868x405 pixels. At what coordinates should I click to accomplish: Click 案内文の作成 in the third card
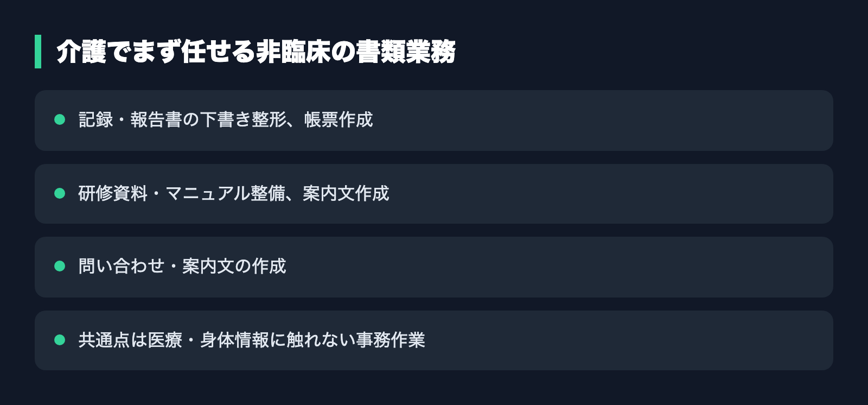pyautogui.click(x=234, y=266)
